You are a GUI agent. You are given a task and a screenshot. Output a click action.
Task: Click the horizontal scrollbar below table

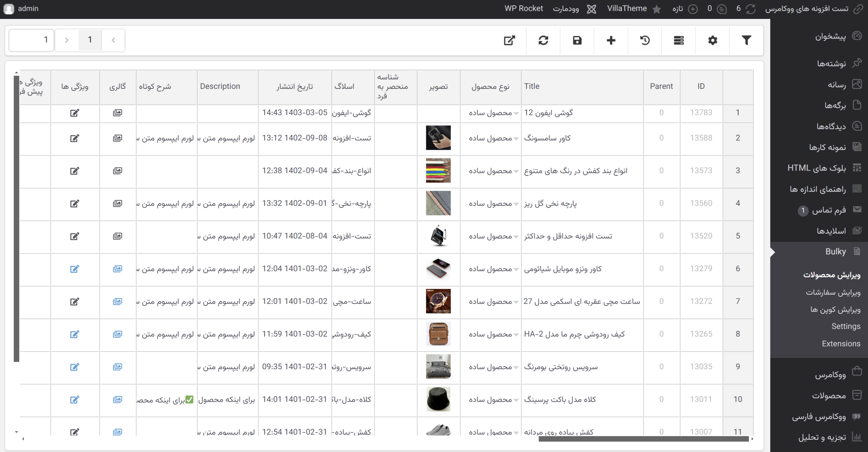(643, 439)
